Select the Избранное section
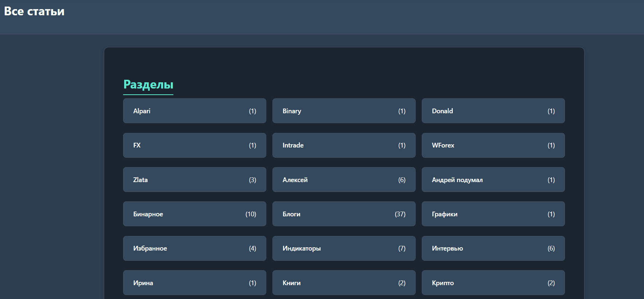Screen dimensions: 644x299 click(195, 248)
